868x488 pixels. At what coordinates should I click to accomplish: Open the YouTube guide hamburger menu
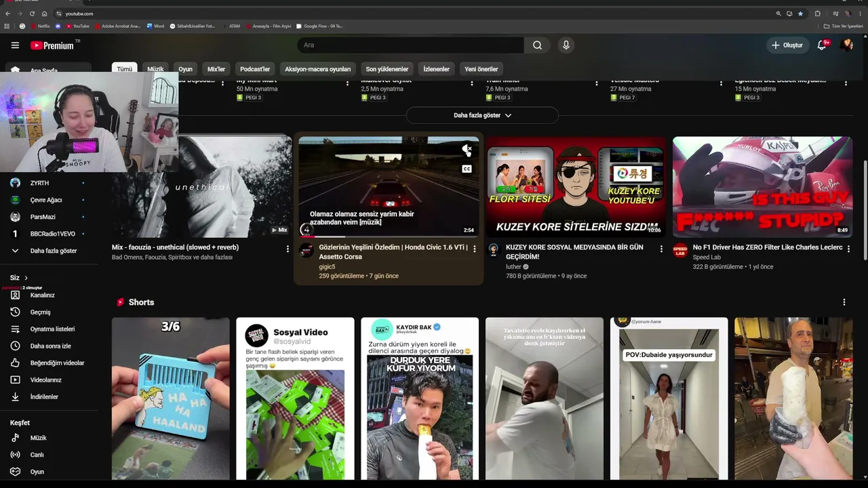15,45
